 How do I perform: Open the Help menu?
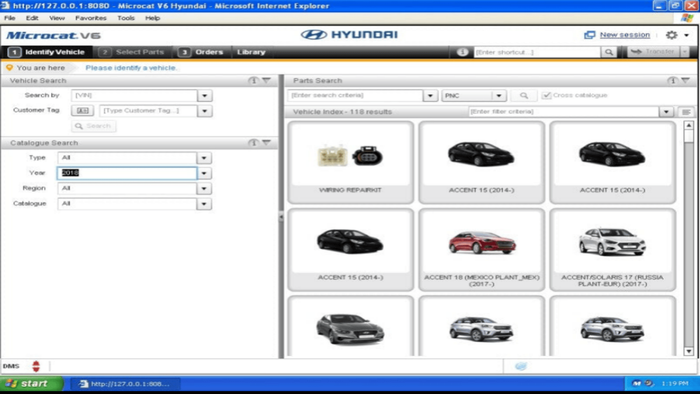coord(152,18)
